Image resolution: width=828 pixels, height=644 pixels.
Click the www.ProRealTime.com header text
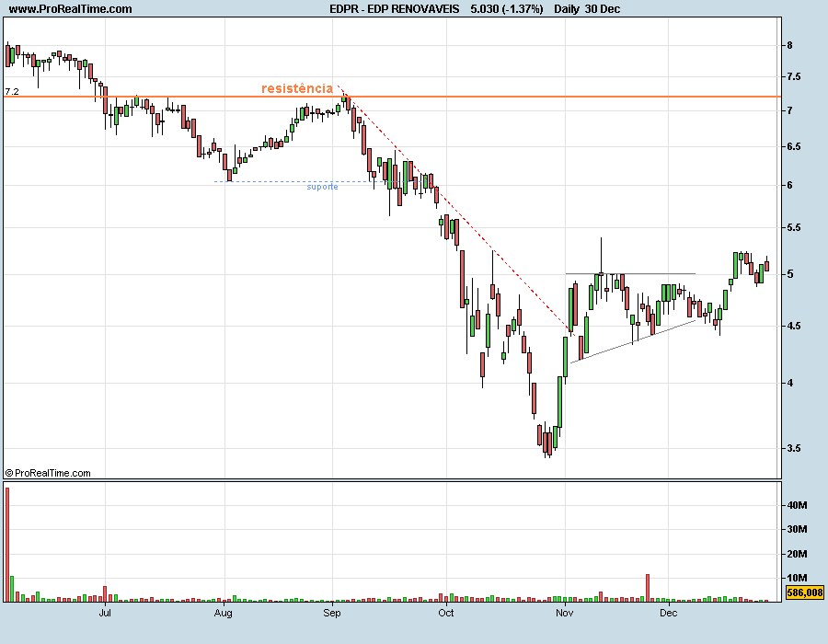click(70, 9)
